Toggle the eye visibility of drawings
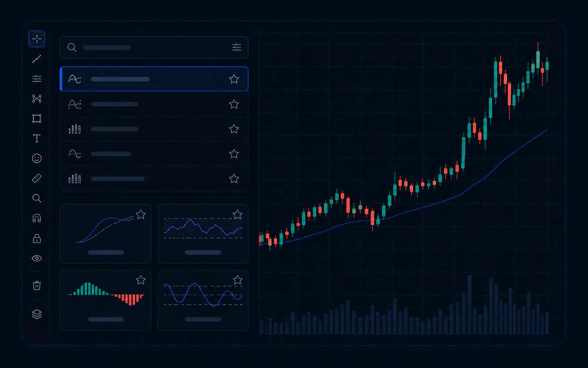The height and width of the screenshot is (368, 588). 37,258
